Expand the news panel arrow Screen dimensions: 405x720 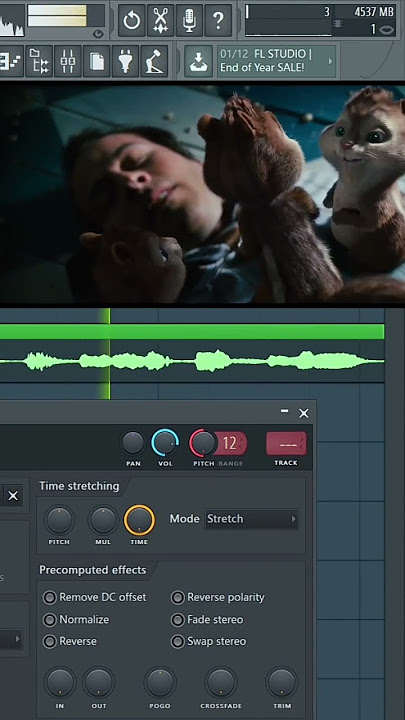[x=330, y=61]
